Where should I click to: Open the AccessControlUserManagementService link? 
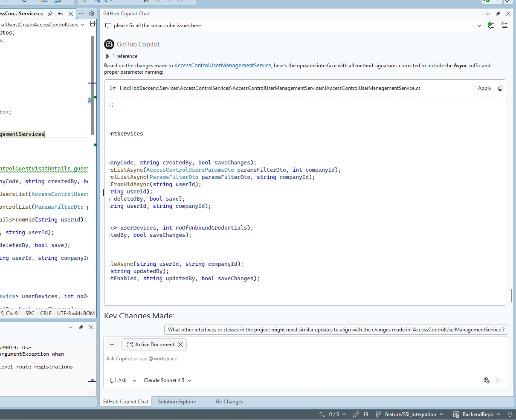223,66
